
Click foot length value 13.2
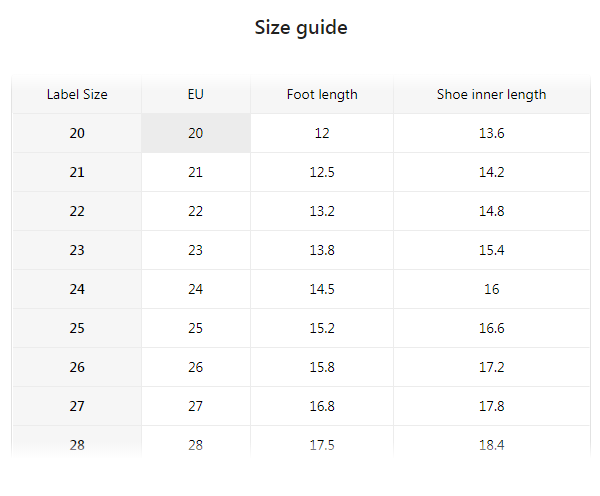click(322, 211)
